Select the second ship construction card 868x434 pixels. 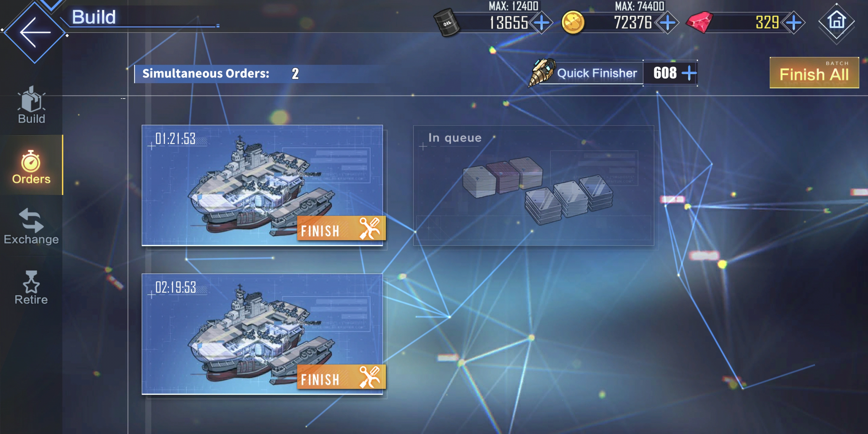point(262,334)
